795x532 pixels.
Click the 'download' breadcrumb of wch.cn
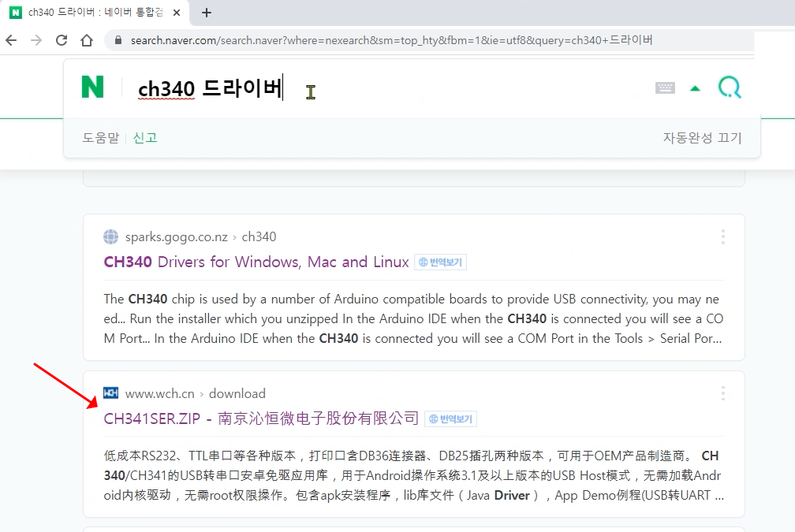tap(237, 393)
